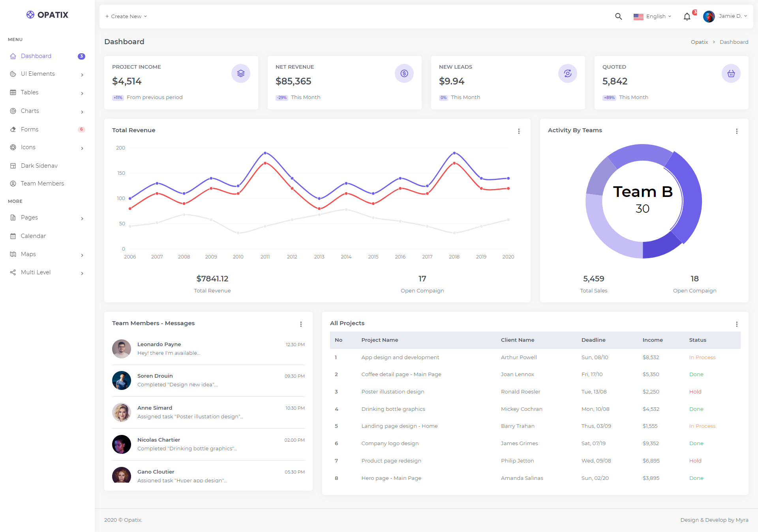Click the Quoted basket icon
Screen dimensions: 758x532
[731, 73]
